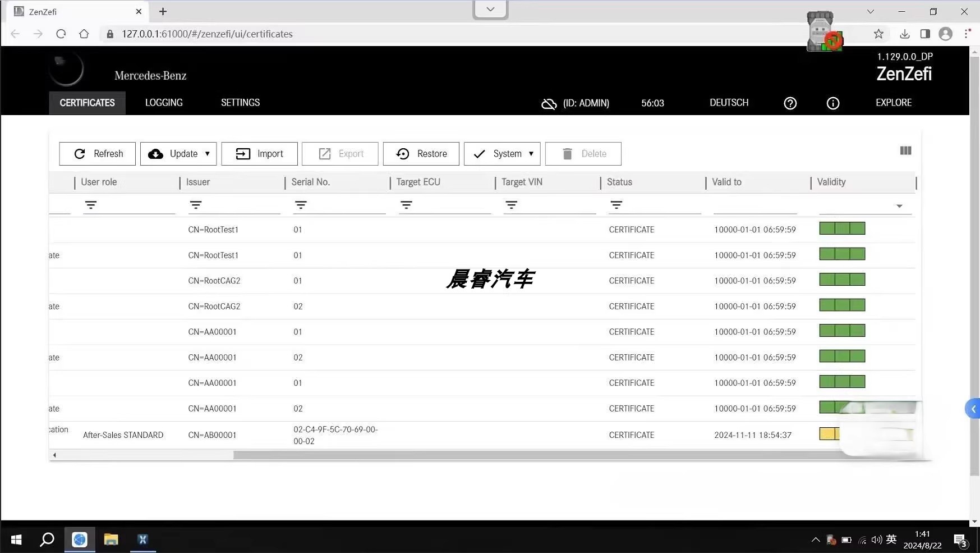The height and width of the screenshot is (553, 980).
Task: Click the Target VIN filter icon
Action: click(511, 205)
